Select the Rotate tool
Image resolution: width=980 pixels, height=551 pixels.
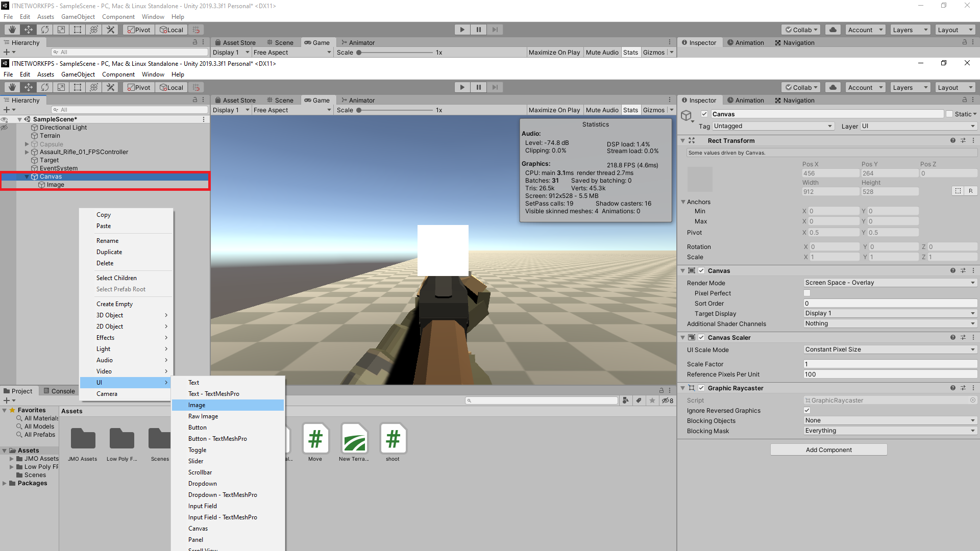45,87
